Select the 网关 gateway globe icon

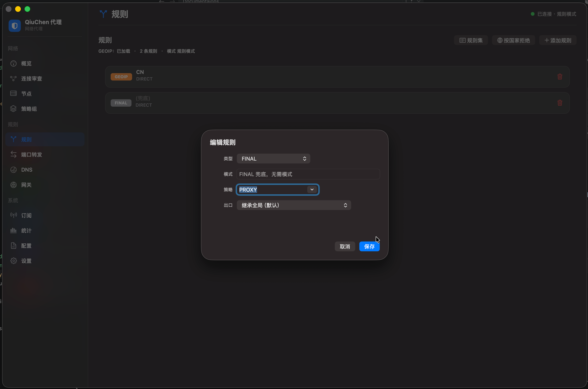[x=13, y=185]
